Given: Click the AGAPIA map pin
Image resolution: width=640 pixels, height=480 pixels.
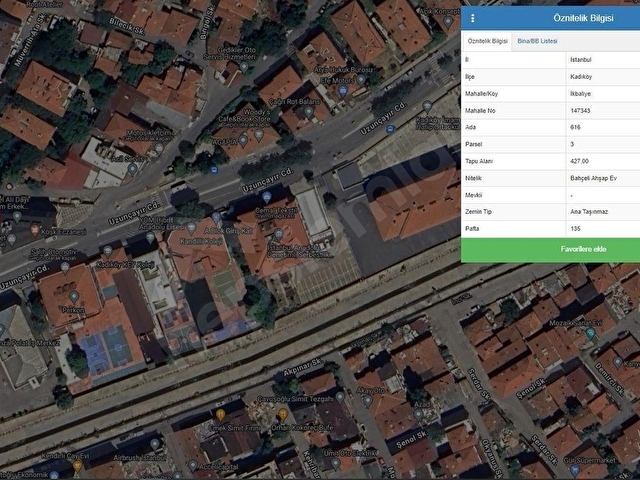Looking at the screenshot, I should coord(243,141).
